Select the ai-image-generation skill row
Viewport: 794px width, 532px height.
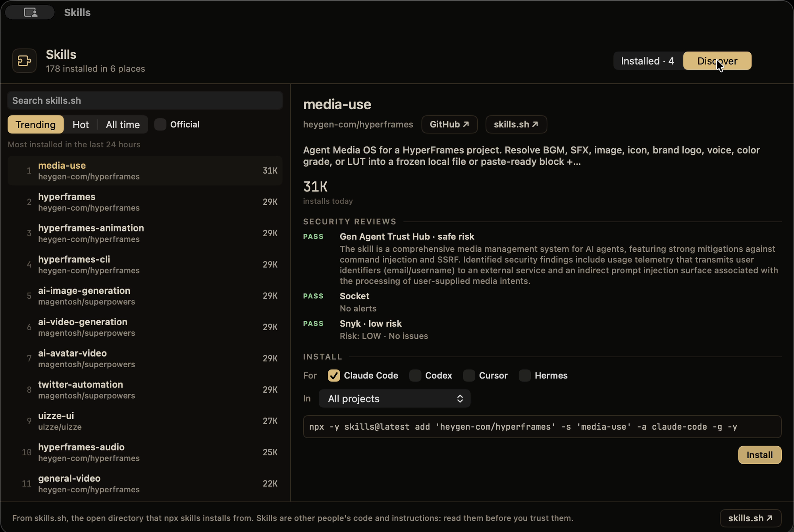point(145,296)
